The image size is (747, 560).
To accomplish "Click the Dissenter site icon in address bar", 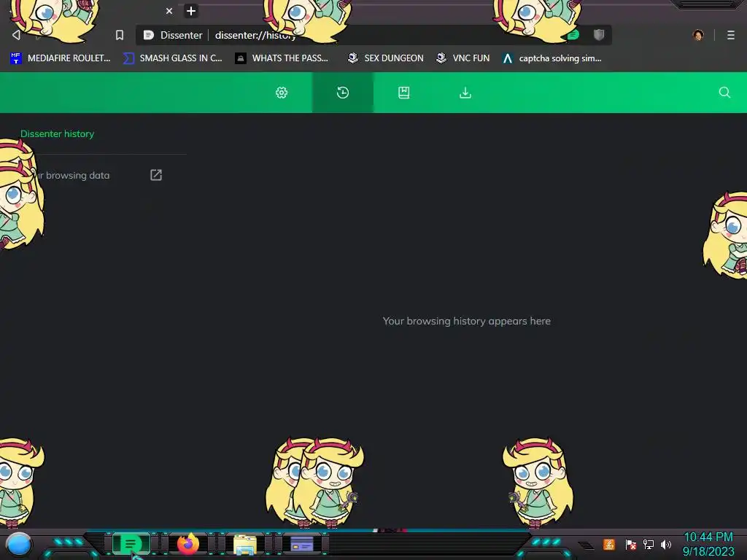I will pyautogui.click(x=149, y=35).
